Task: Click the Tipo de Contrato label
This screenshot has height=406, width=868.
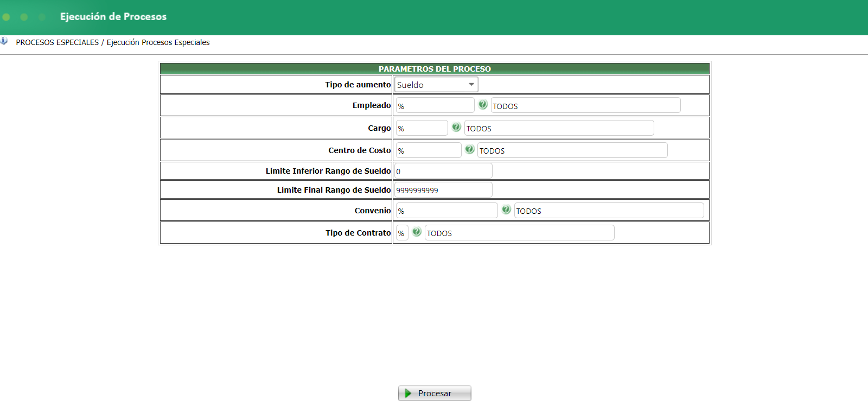Action: [x=358, y=233]
